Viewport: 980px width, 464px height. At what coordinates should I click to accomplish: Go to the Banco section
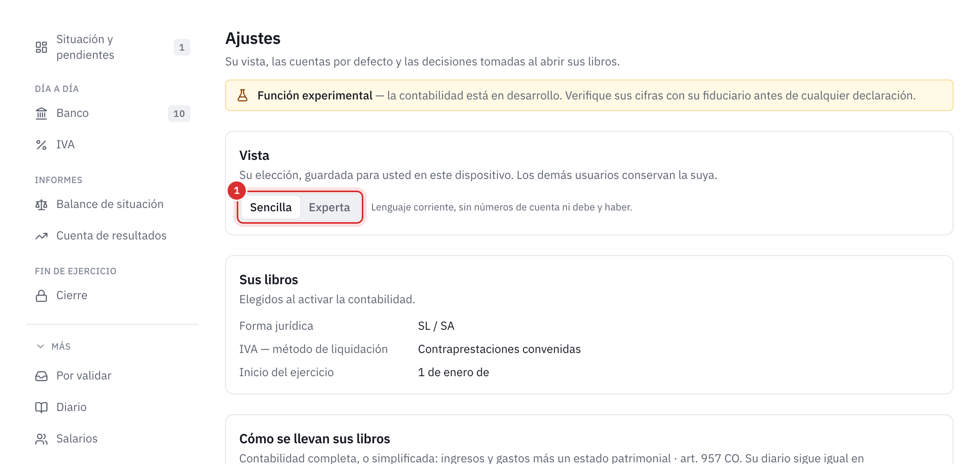coord(113,113)
